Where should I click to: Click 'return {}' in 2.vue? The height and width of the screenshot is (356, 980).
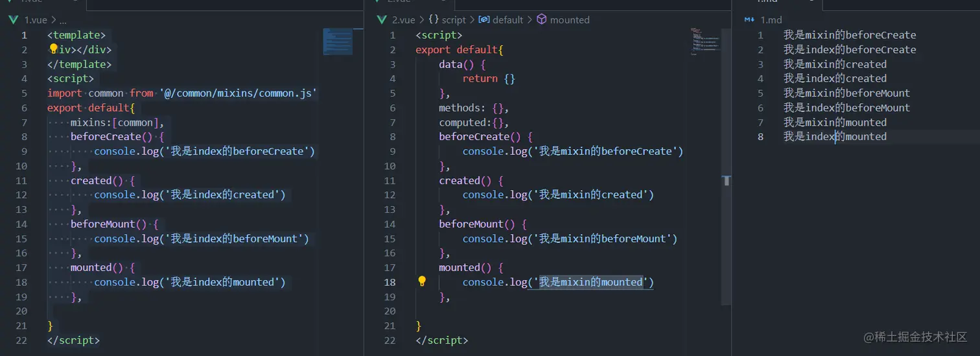pyautogui.click(x=489, y=78)
